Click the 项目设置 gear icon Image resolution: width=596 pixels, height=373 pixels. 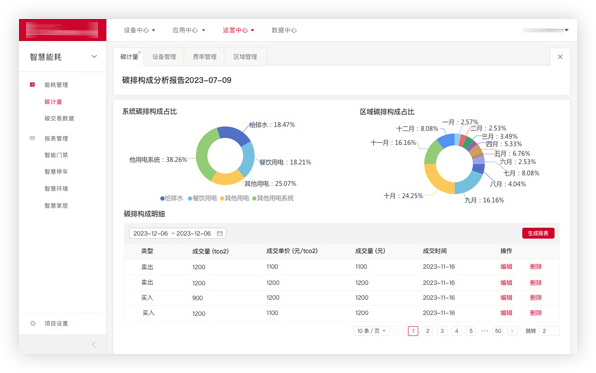click(x=33, y=323)
